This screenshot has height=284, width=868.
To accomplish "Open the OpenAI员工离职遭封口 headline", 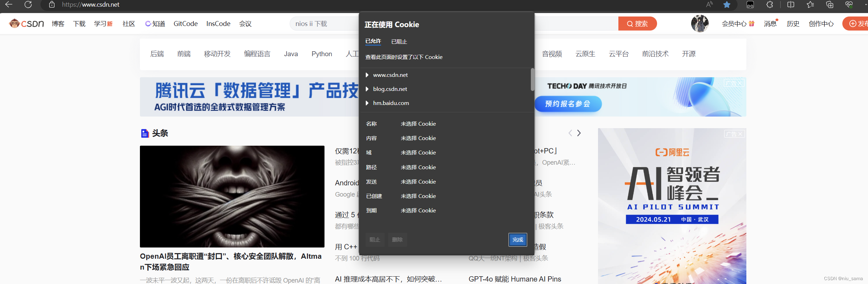I will pyautogui.click(x=231, y=262).
